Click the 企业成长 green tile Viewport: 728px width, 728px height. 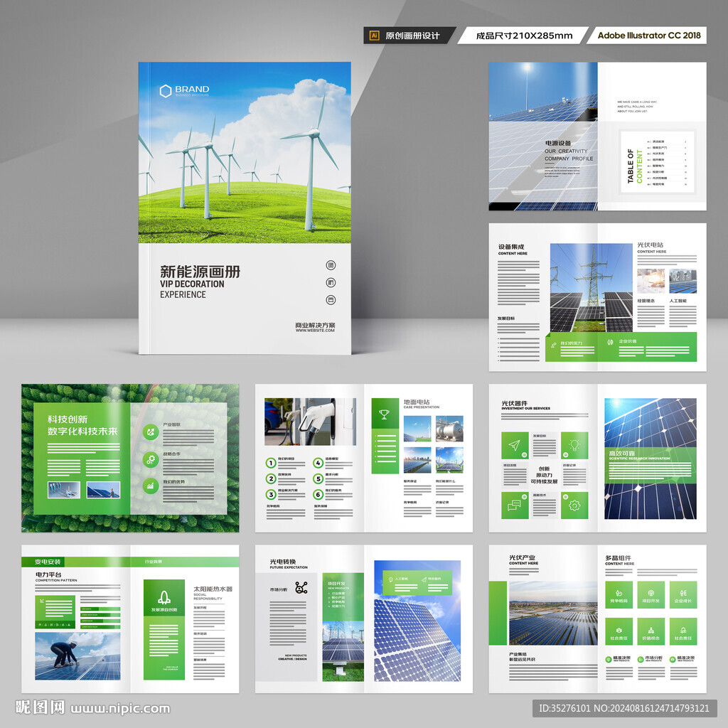[x=683, y=595]
